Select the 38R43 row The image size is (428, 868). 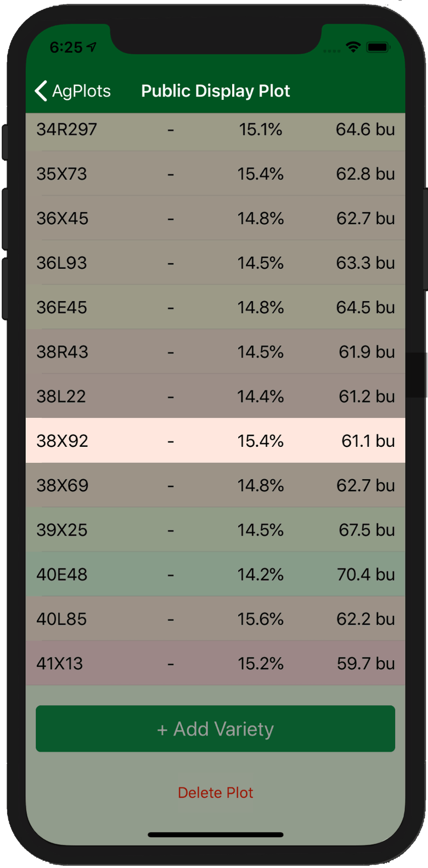[216, 351]
